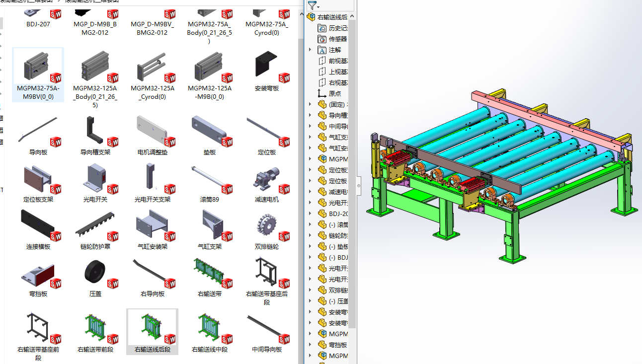This screenshot has width=642, height=364.
Task: Expand the (-) 滚筒 component in feature tree
Action: [x=310, y=224]
